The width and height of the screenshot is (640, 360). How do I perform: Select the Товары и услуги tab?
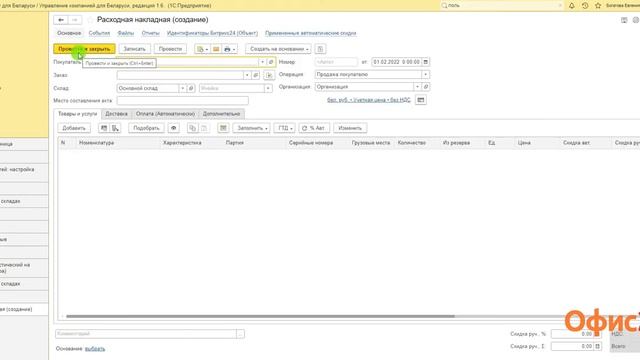pyautogui.click(x=78, y=114)
